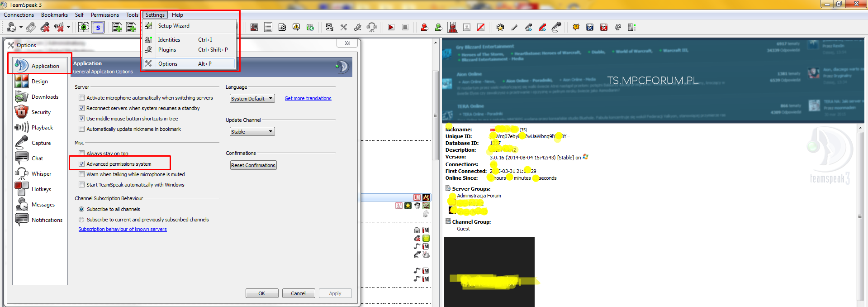Open the Connections menu
The height and width of the screenshot is (307, 868).
pyautogui.click(x=19, y=15)
